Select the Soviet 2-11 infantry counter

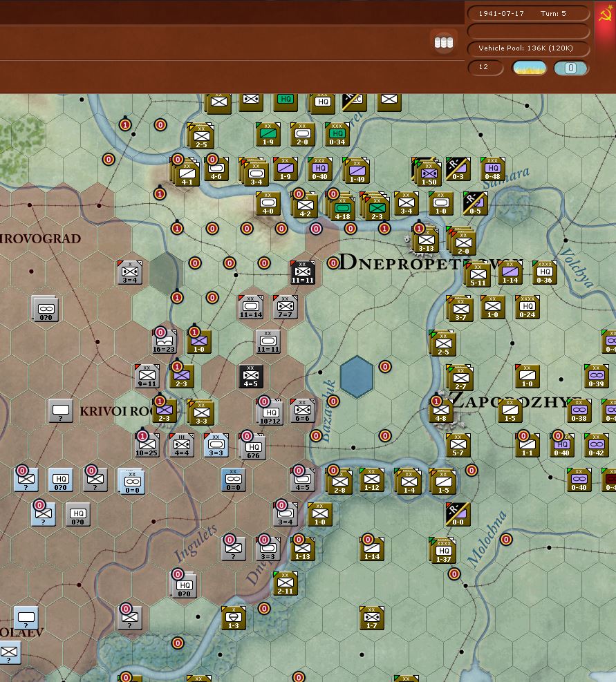[285, 583]
